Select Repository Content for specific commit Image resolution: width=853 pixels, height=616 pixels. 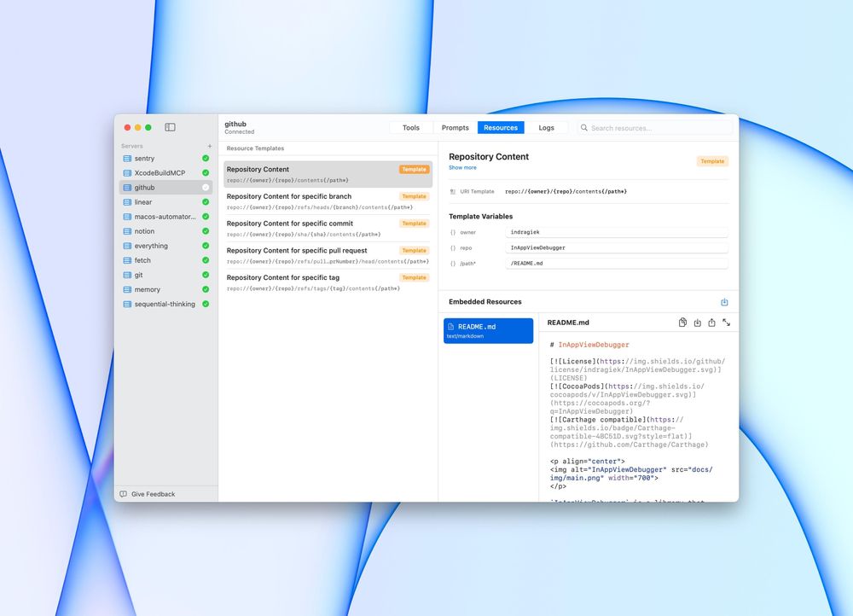328,229
